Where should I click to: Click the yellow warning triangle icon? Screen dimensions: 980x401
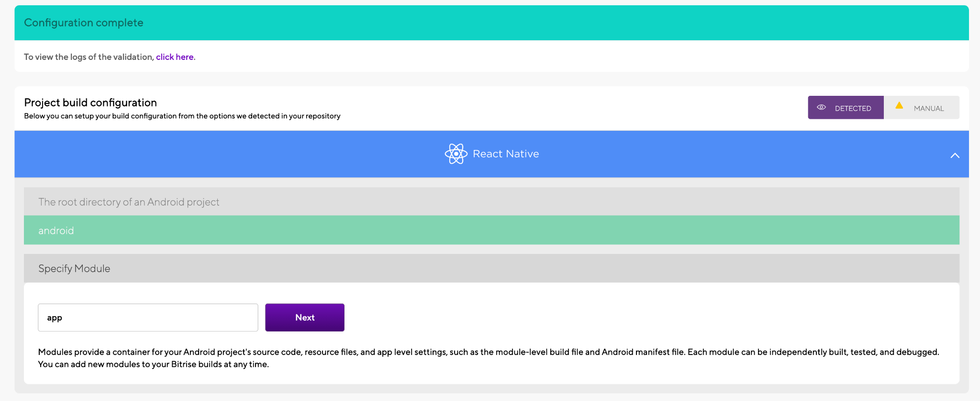coord(899,105)
